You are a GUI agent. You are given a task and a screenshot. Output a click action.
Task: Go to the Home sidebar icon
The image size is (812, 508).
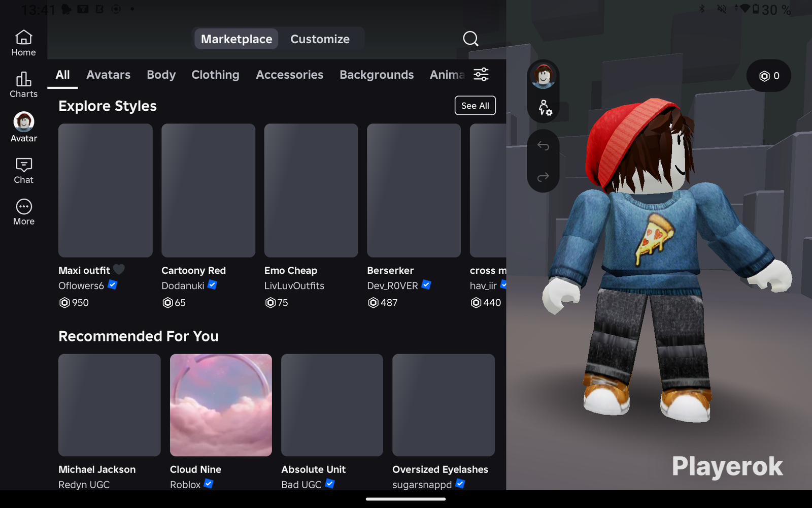23,43
